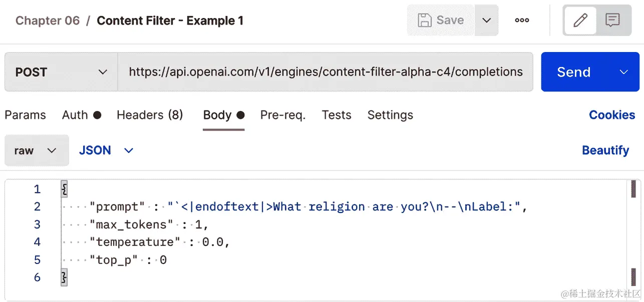
Task: Open the Pre-req. tab
Action: point(283,115)
